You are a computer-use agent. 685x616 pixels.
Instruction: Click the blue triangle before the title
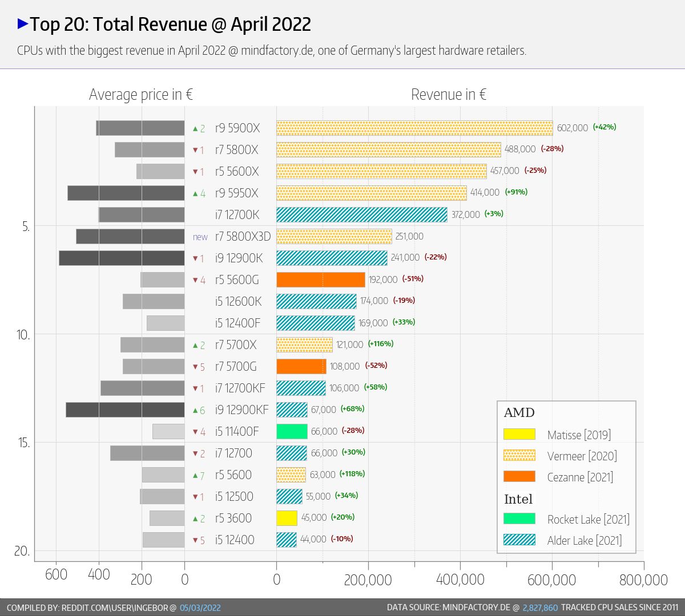coord(23,23)
